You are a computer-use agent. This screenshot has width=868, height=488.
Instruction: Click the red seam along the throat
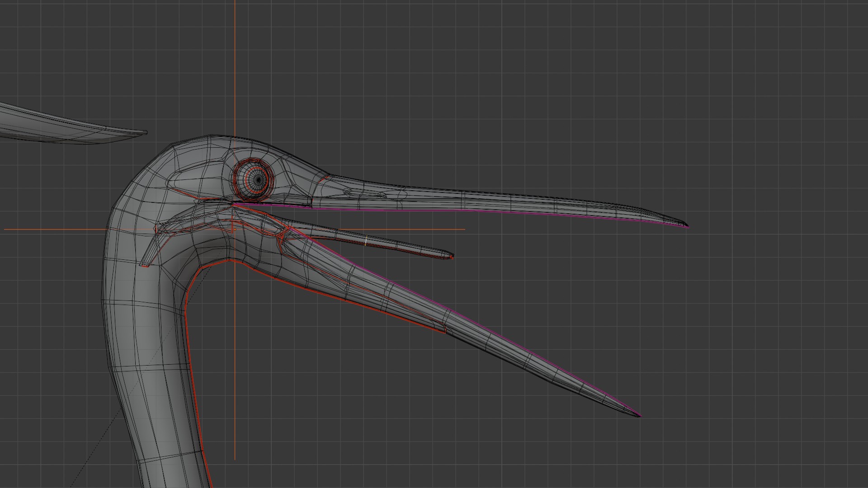186,312
